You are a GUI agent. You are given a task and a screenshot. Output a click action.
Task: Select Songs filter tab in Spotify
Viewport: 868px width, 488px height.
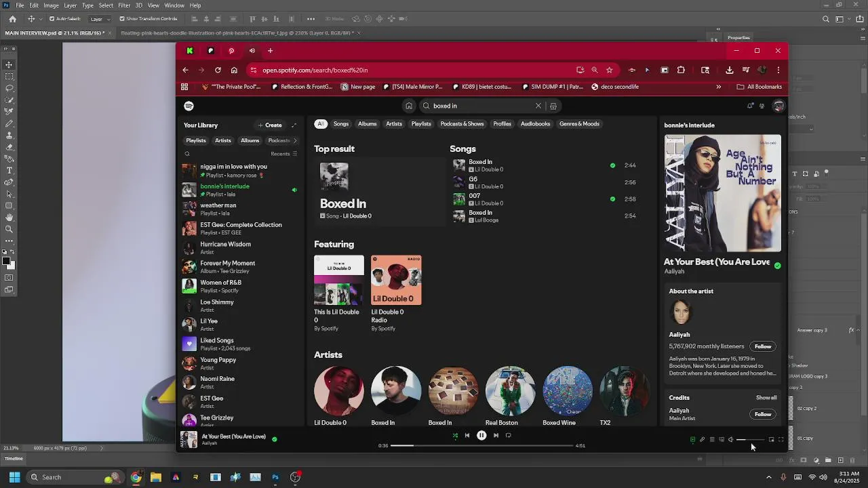click(341, 124)
